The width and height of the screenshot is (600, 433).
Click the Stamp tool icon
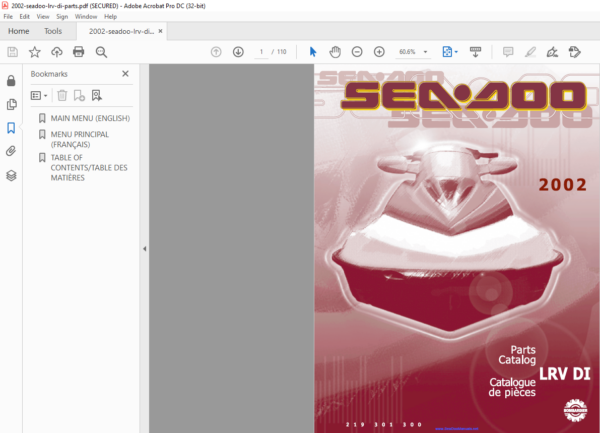coord(574,52)
